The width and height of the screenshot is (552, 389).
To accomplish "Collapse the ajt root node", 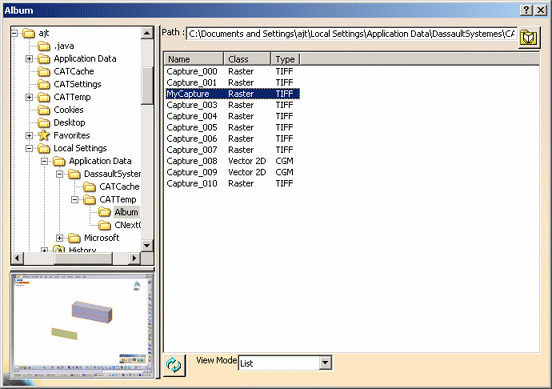I will pos(14,33).
